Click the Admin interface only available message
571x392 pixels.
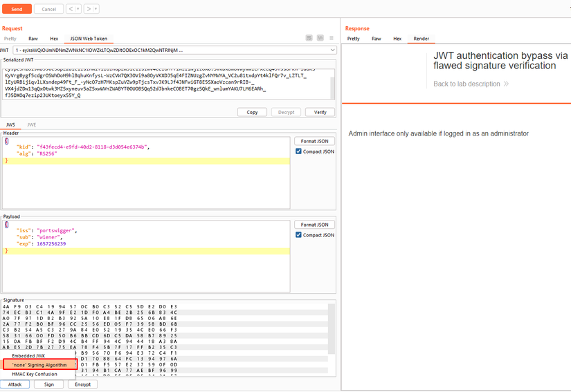click(x=438, y=133)
